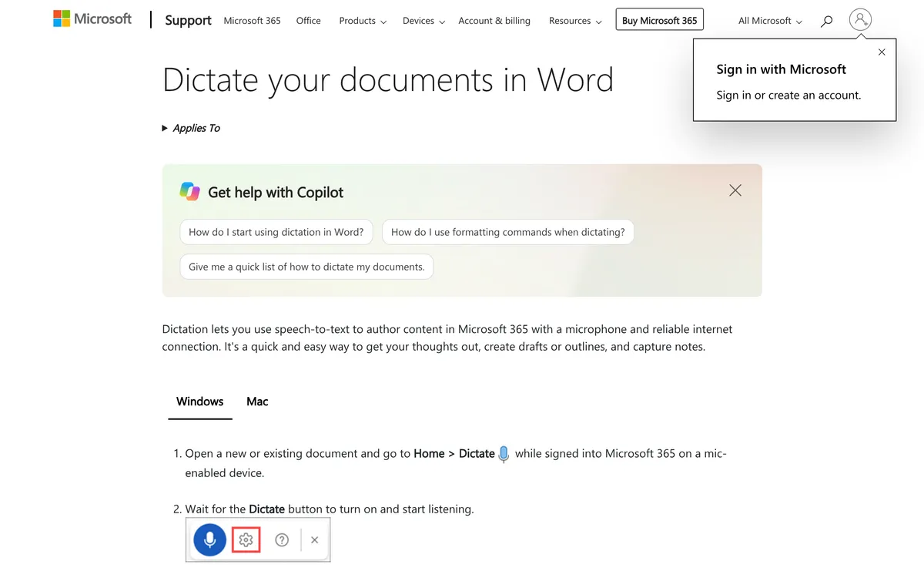Open Account & billing link
The height and width of the screenshot is (578, 924).
(494, 21)
